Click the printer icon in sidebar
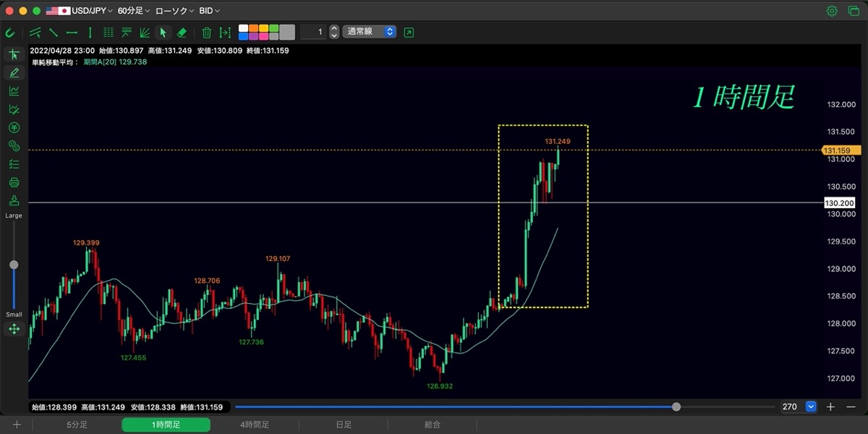 click(14, 182)
